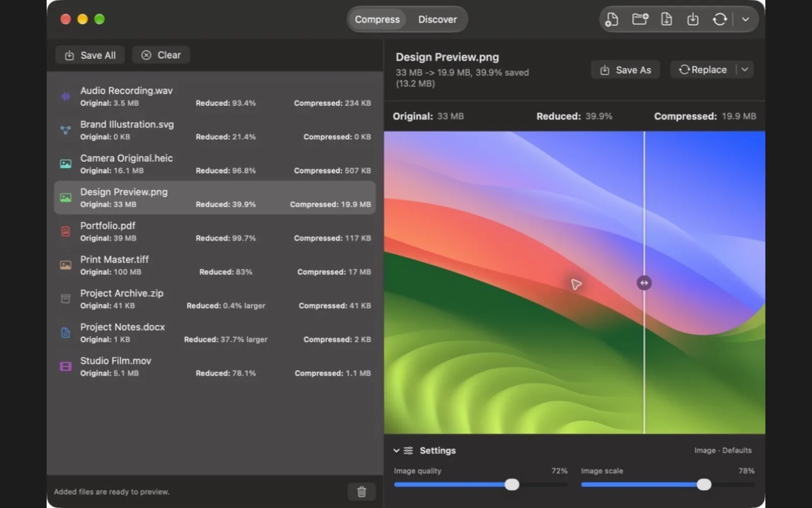Image resolution: width=812 pixels, height=508 pixels.
Task: Click the circular arrows replace icon in toolbar
Action: coord(720,19)
